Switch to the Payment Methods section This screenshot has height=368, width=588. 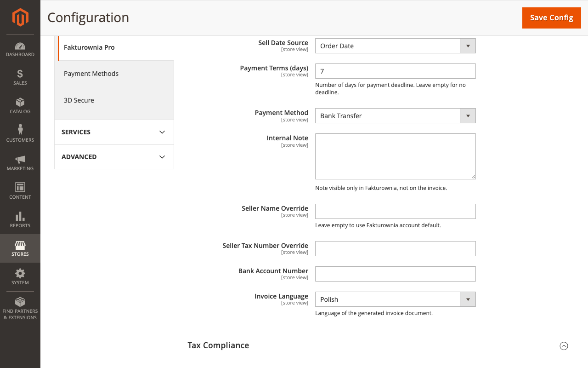(91, 73)
